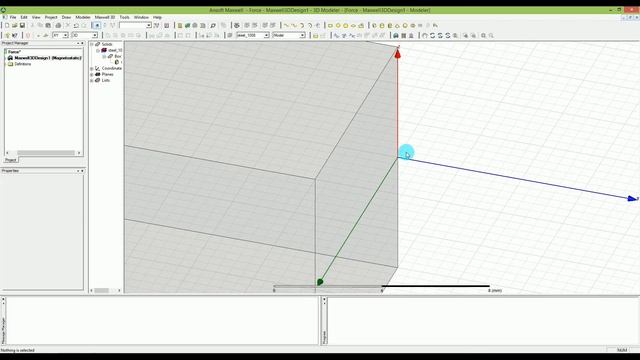
Task: Open the File menu
Action: click(x=13, y=18)
